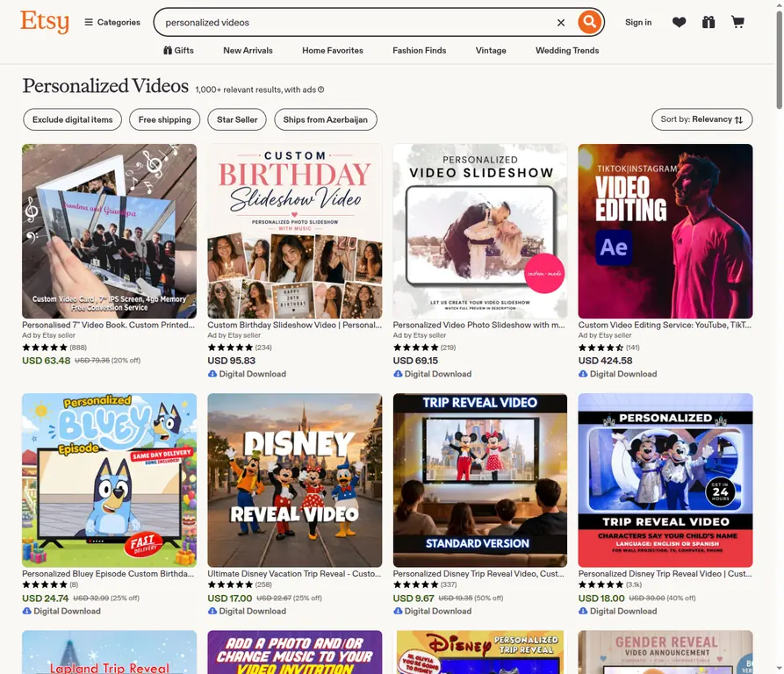Go to Home Favorites
This screenshot has width=784, height=674.
point(333,51)
